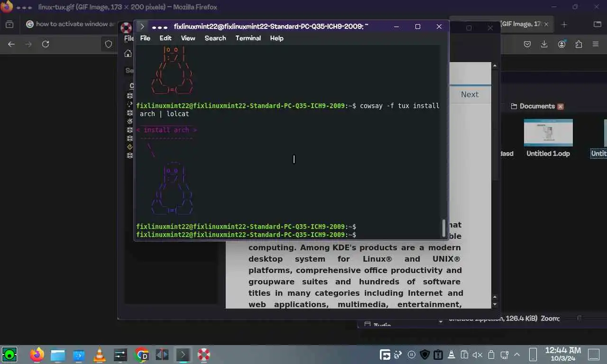The width and height of the screenshot is (607, 364).
Task: Open the clock showing 12:44 AM
Action: click(562, 355)
